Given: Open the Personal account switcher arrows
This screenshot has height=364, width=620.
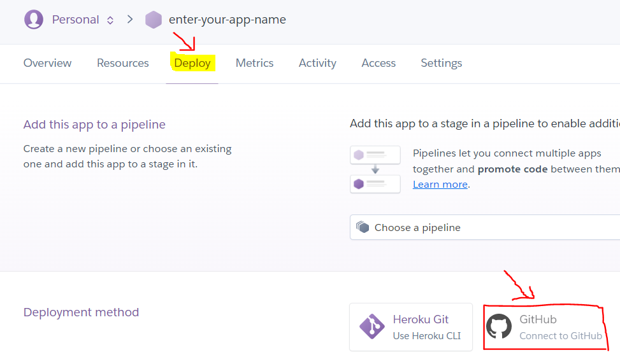Looking at the screenshot, I should (x=110, y=20).
